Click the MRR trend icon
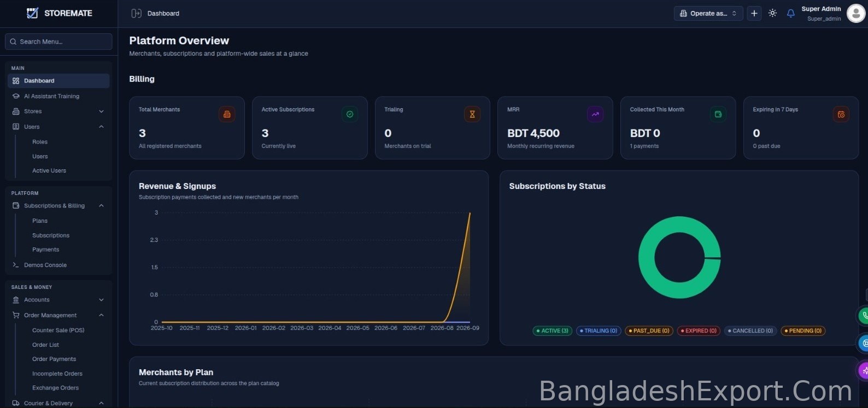This screenshot has height=408, width=868. (x=595, y=114)
